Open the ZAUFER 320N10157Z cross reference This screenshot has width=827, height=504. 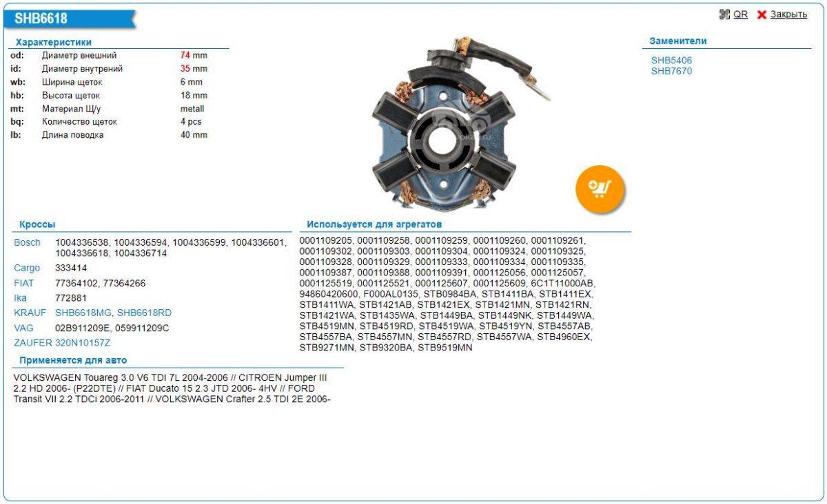point(62,342)
